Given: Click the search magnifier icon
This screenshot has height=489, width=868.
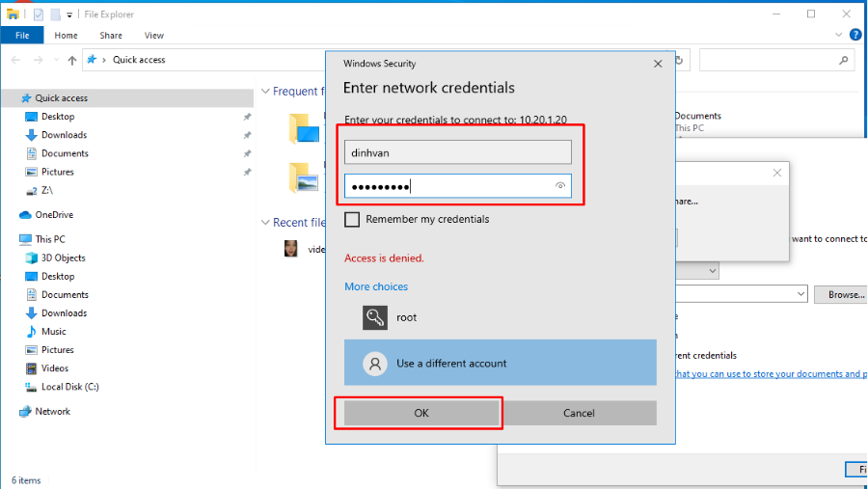Looking at the screenshot, I should coord(843,60).
